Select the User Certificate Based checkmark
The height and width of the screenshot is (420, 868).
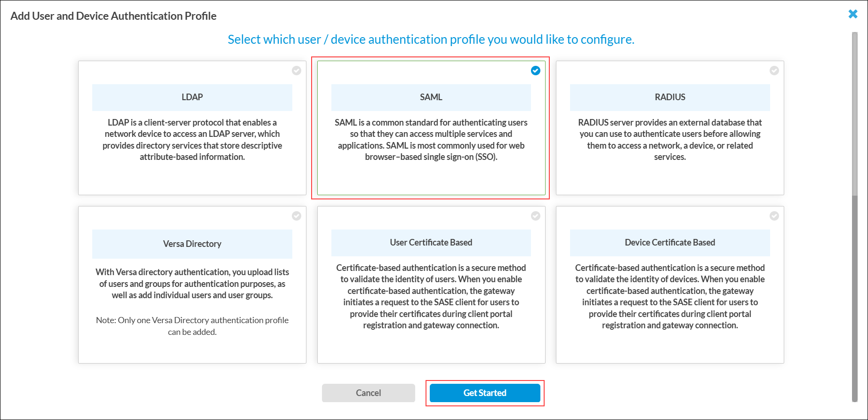pos(536,216)
